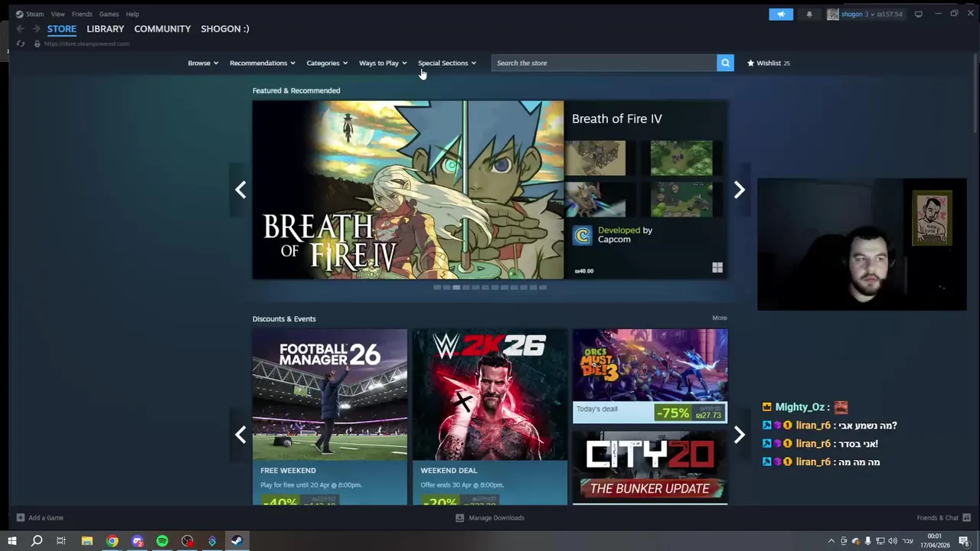This screenshot has width=980, height=551.
Task: Open Friends & Chat
Action: (943, 517)
